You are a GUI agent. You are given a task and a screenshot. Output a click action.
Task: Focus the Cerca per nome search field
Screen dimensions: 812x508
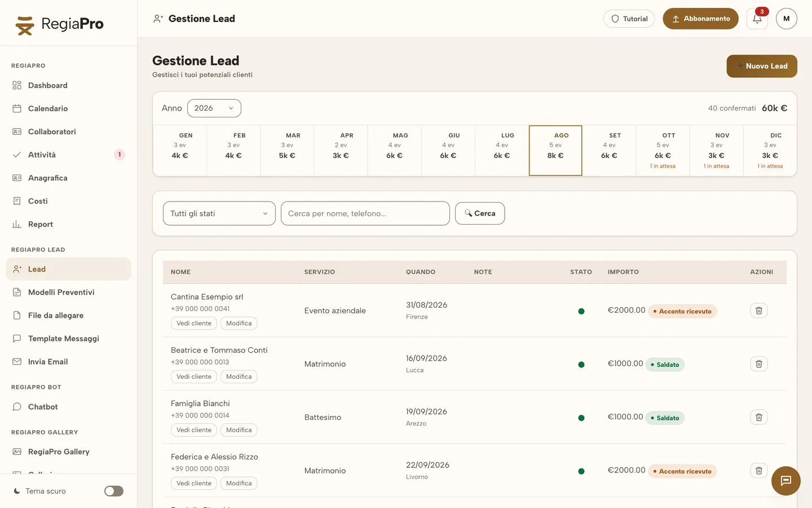click(x=365, y=213)
